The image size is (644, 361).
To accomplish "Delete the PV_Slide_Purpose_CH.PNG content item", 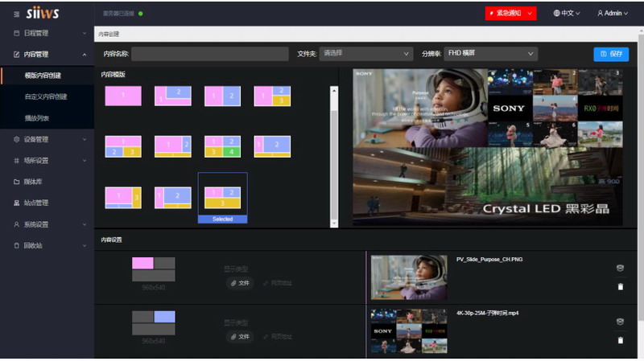I will 620,286.
